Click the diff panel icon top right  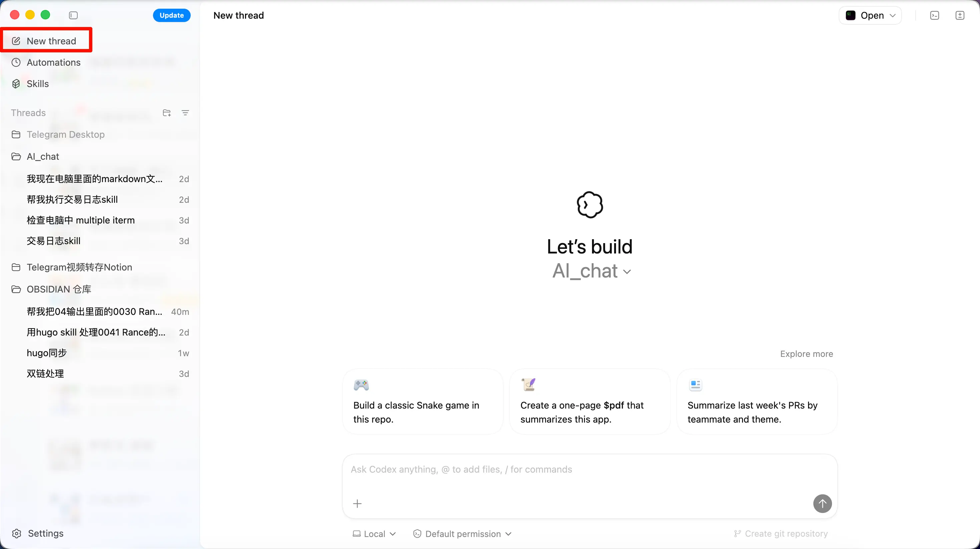coord(960,15)
